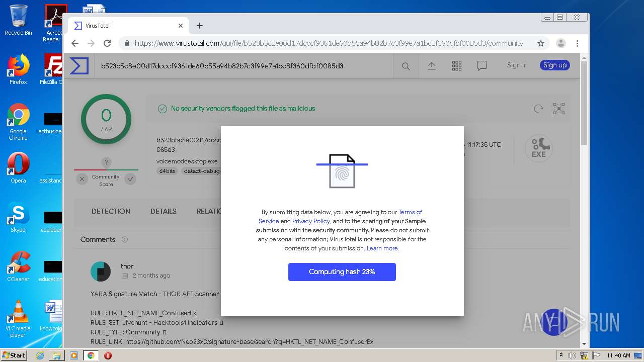This screenshot has height=362, width=644.
Task: Click the system clock 11:40 AM
Action: [618, 355]
